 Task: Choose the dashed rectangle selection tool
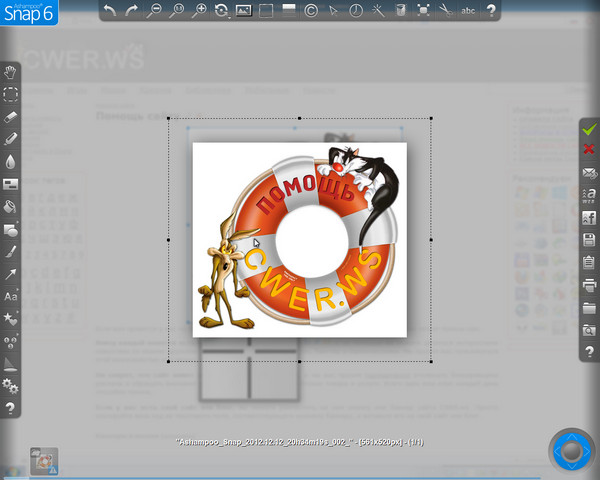tap(10, 94)
